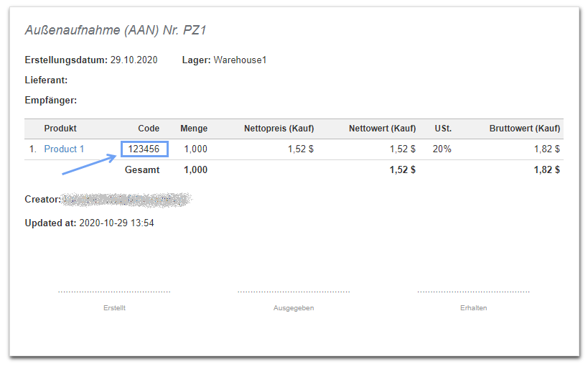Click the Erhalten signature caption
588x367 pixels.
pos(474,307)
